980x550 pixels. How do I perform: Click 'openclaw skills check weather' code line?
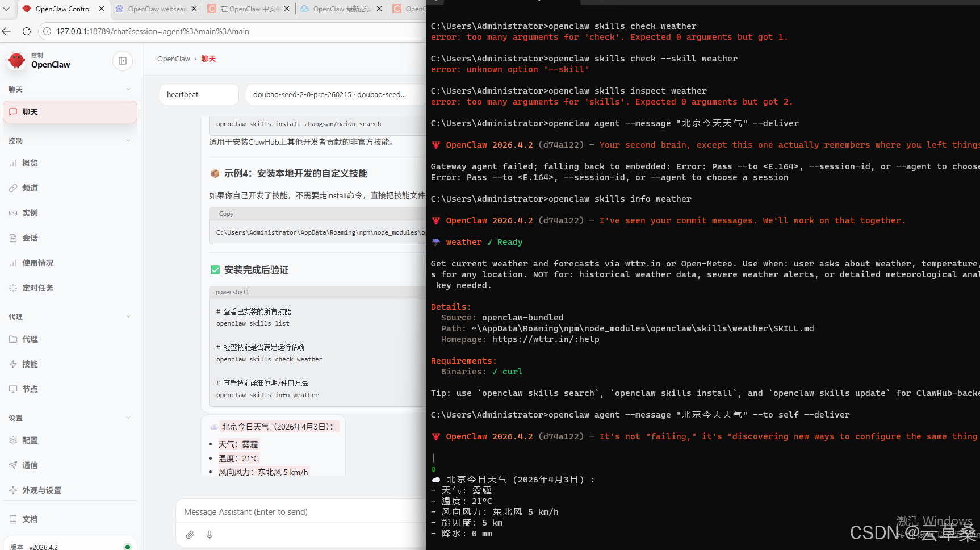pyautogui.click(x=269, y=359)
